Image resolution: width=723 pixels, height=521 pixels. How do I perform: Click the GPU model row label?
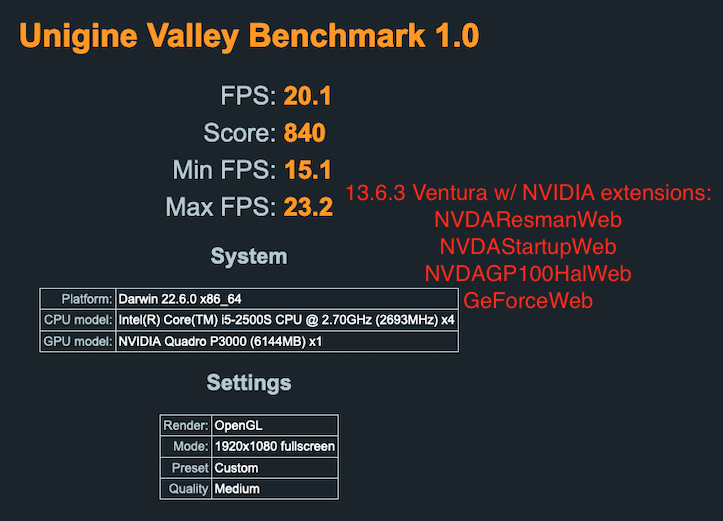78,342
